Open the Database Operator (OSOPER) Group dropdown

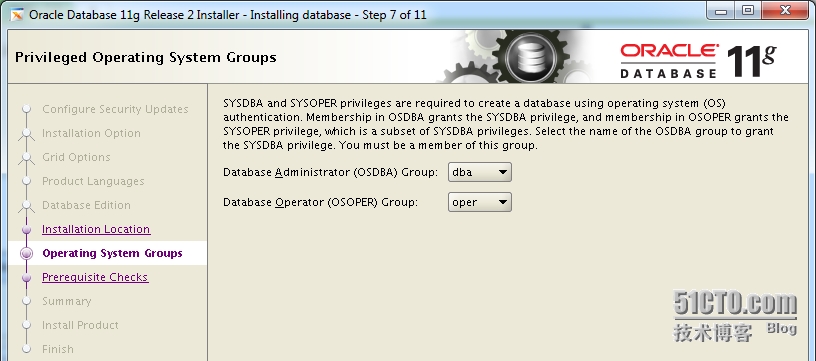coord(479,202)
